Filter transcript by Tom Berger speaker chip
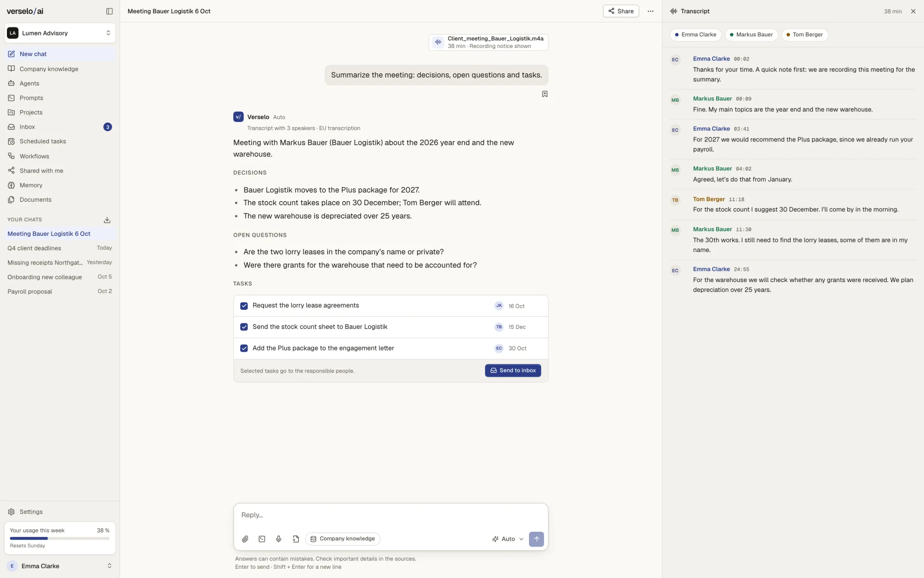Image resolution: width=924 pixels, height=578 pixels. (804, 35)
